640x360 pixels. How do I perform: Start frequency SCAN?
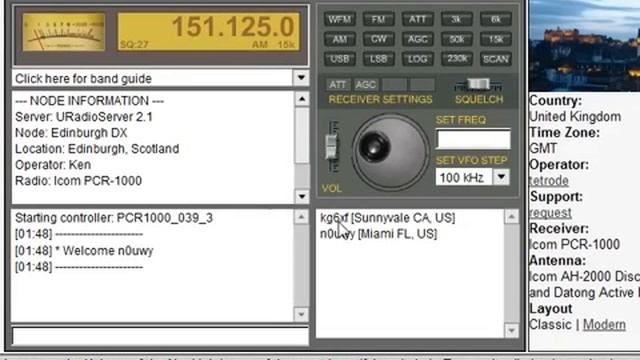(496, 59)
